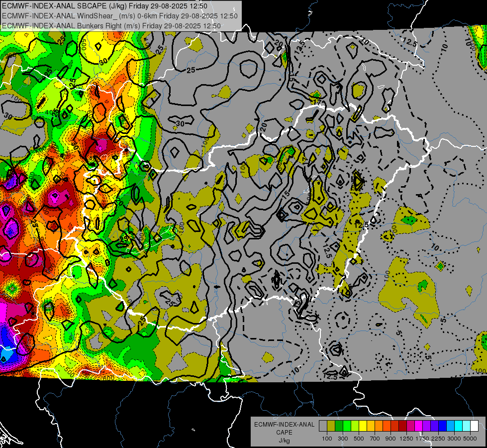Click the sky blue legend swatch
The height and width of the screenshot is (448, 487).
pos(450,426)
